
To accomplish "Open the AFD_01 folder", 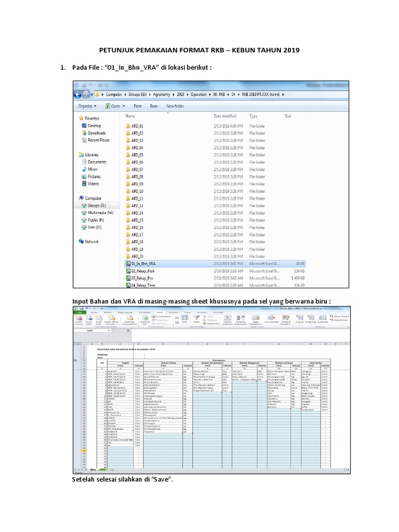I will (x=137, y=126).
